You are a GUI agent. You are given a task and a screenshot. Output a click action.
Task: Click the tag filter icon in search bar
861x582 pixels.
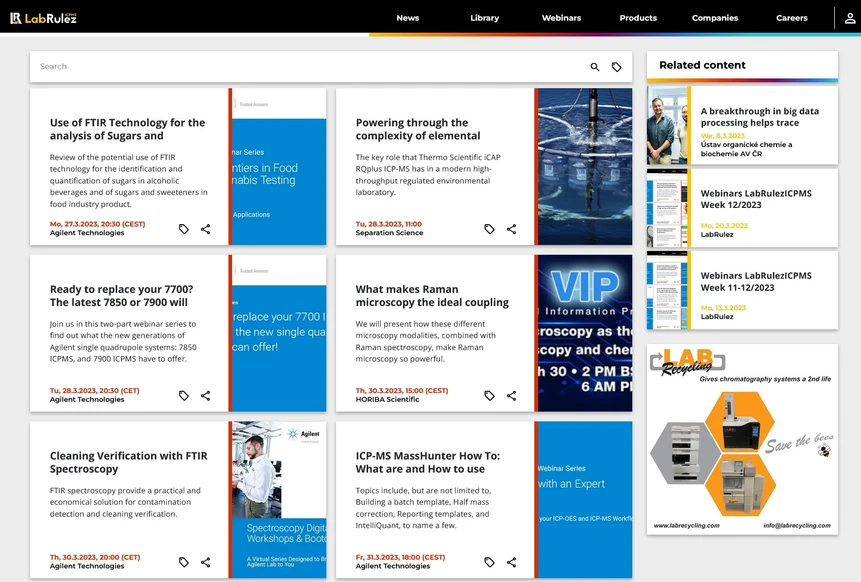tap(617, 67)
